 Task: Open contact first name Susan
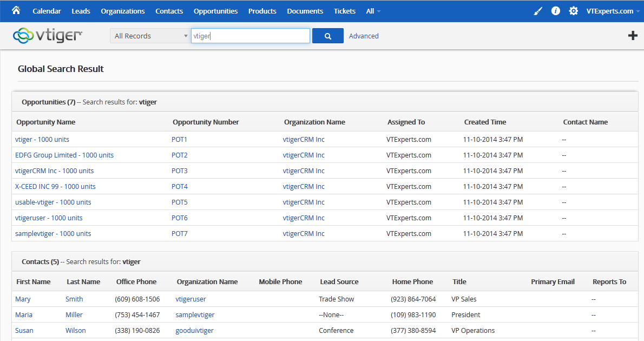pyautogui.click(x=24, y=330)
